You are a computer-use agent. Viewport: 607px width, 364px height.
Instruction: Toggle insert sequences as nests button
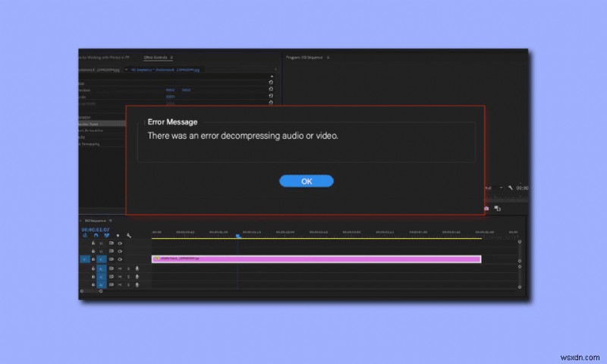(85, 235)
